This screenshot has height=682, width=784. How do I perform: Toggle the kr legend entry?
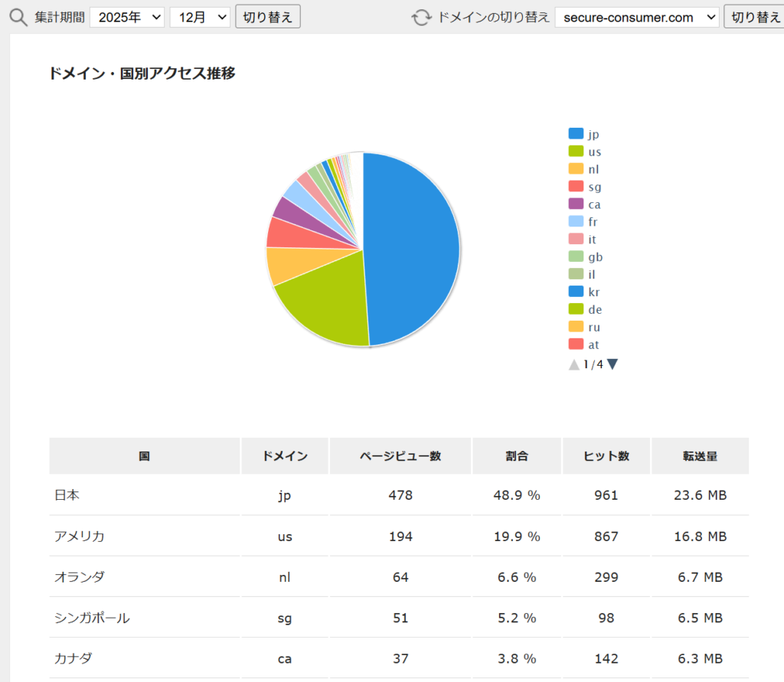(586, 292)
